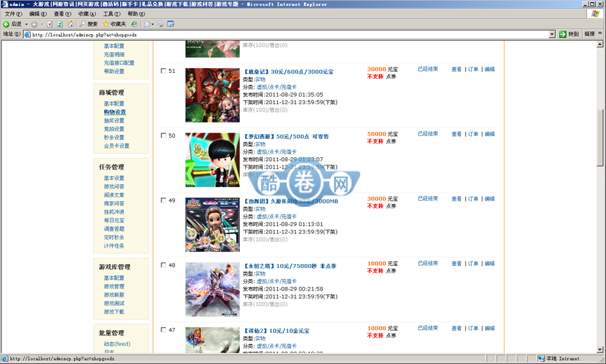Click the Windows flag logo at top right
The height and width of the screenshot is (364, 606).
pyautogui.click(x=596, y=14)
